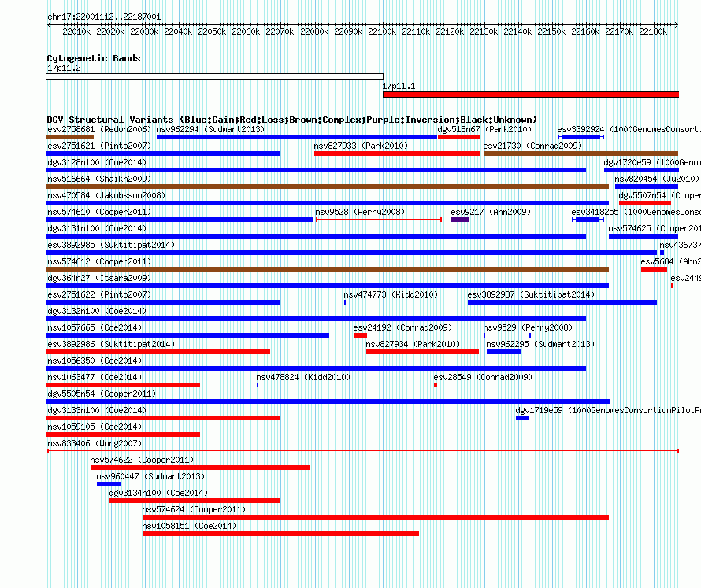Open variant nsv478824 (Kidd2010)

point(303,378)
